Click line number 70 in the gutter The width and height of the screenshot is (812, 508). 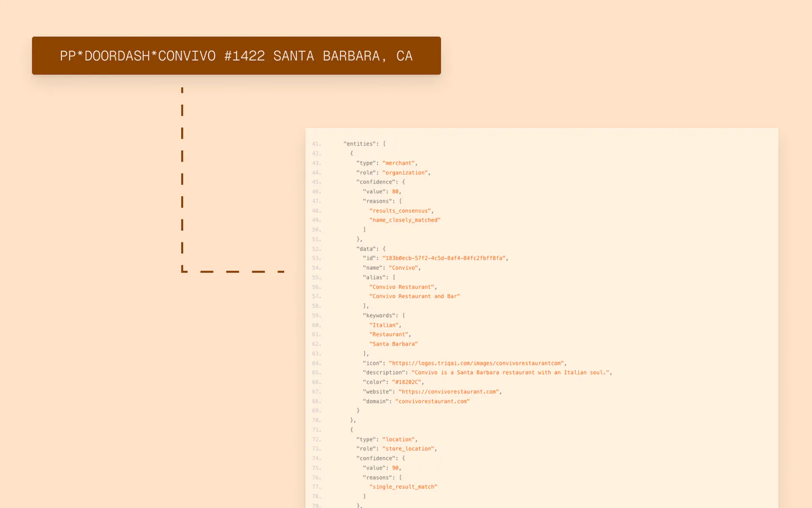316,421
